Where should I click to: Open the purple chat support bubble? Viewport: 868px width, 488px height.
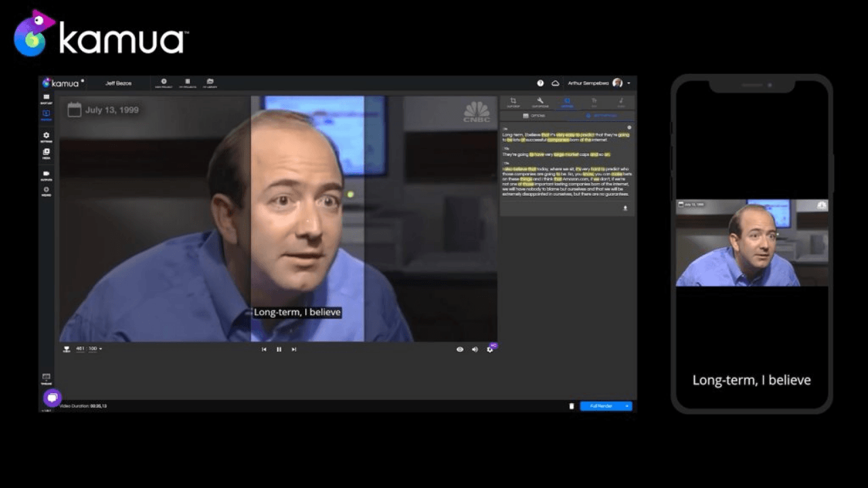pos(52,398)
